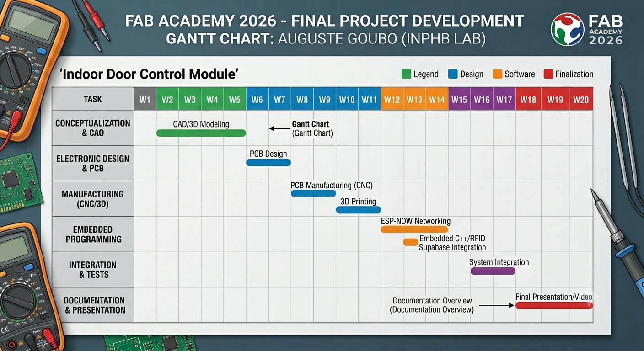Click the TASK column header
The image size is (644, 351).
pos(93,99)
